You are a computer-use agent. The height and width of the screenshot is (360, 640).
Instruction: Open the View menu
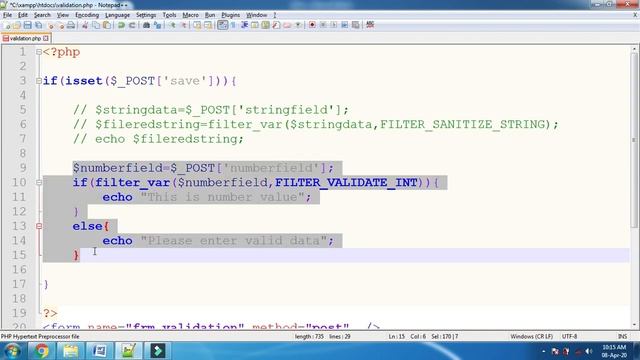(x=62, y=15)
